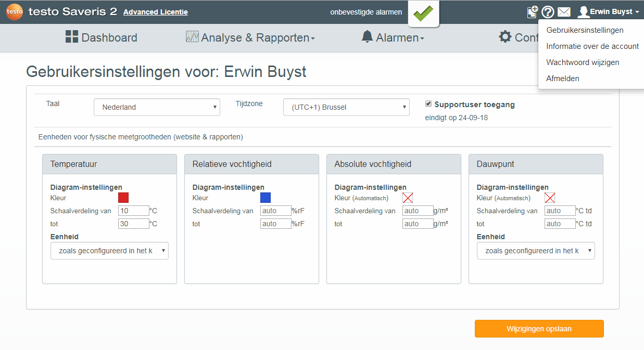
Task: Focus Dauwpunt Schaalverdeling van field
Action: [x=560, y=211]
